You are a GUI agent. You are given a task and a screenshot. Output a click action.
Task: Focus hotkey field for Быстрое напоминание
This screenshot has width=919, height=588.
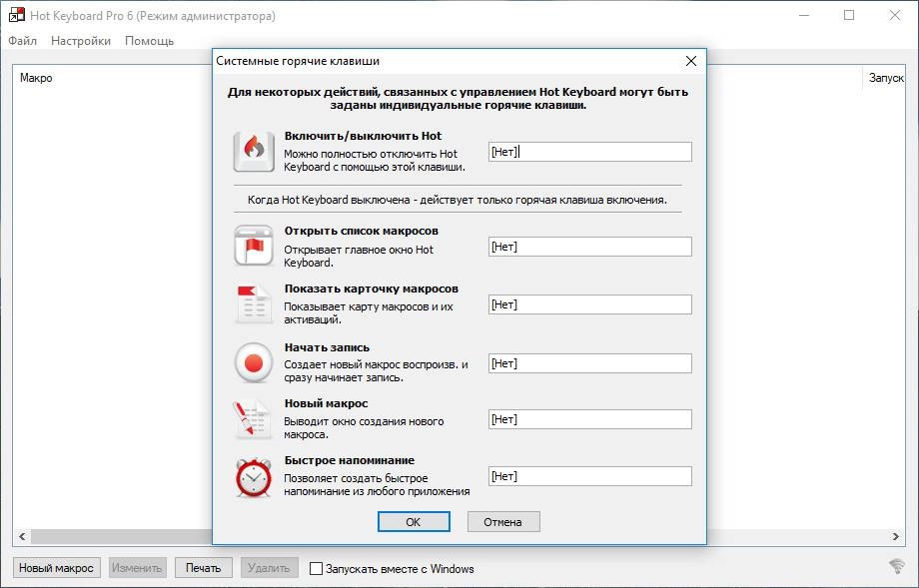590,476
